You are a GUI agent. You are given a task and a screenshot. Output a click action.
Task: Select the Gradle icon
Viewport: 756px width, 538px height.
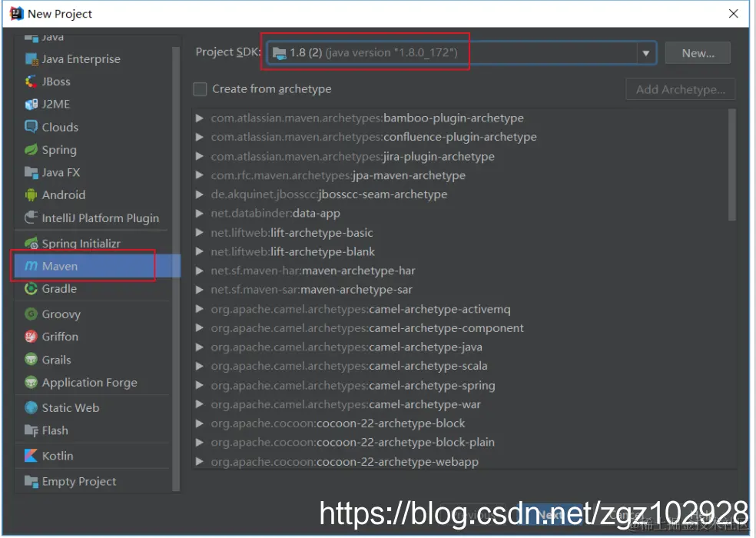click(31, 288)
